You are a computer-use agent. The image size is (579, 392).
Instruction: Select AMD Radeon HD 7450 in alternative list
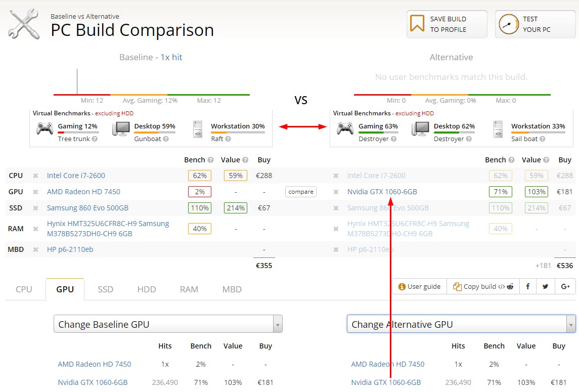[x=388, y=364]
